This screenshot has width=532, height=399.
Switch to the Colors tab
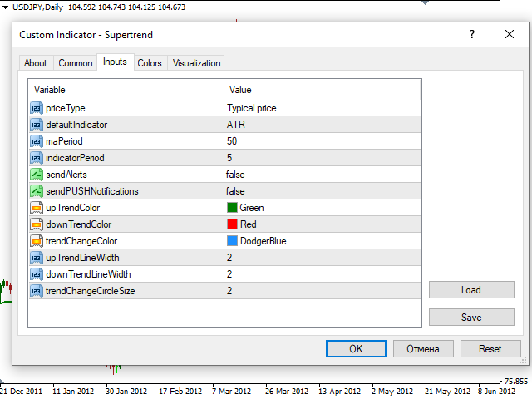click(x=150, y=63)
